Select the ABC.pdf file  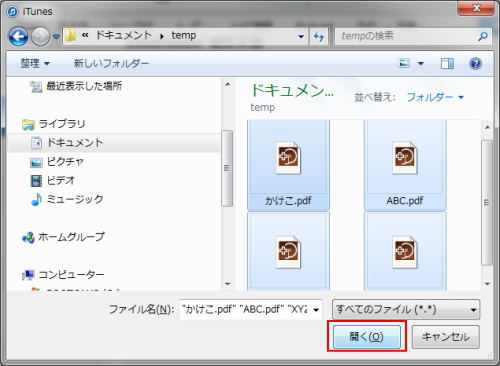click(405, 165)
